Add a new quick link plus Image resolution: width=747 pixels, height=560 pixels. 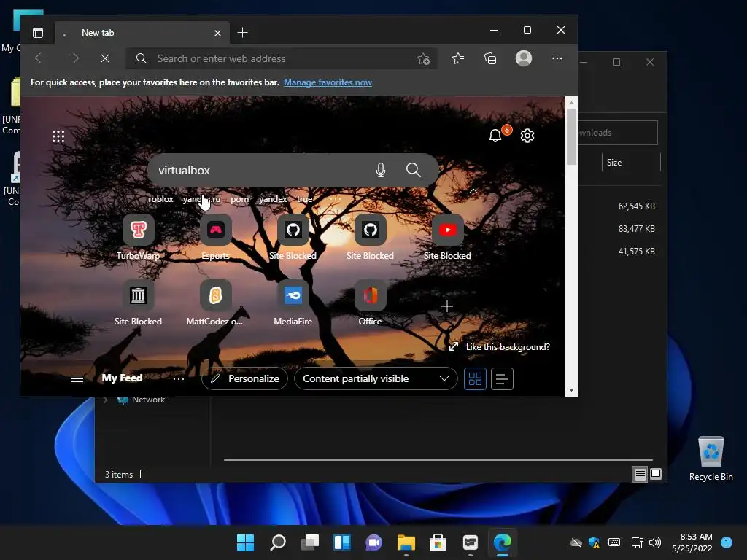(x=447, y=307)
